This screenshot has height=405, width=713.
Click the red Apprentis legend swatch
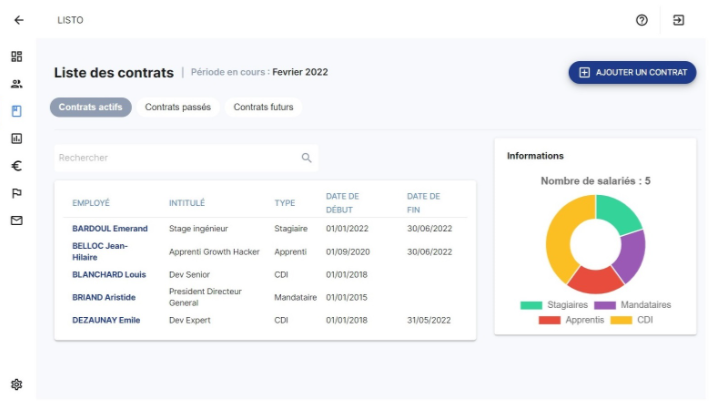click(x=549, y=320)
